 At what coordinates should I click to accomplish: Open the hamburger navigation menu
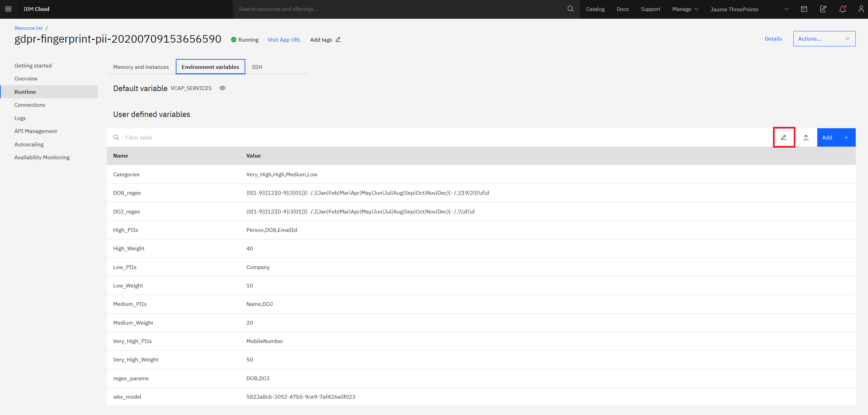(x=9, y=9)
